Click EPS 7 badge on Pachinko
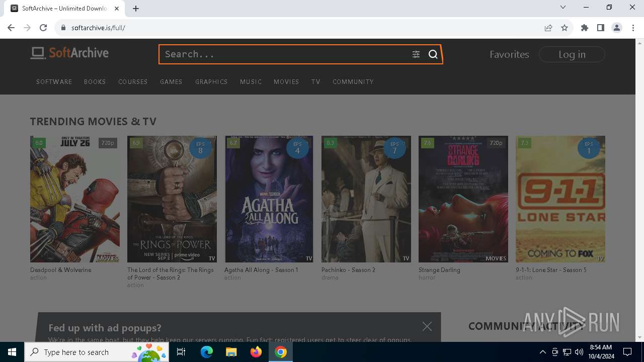The height and width of the screenshot is (362, 644). (x=394, y=148)
